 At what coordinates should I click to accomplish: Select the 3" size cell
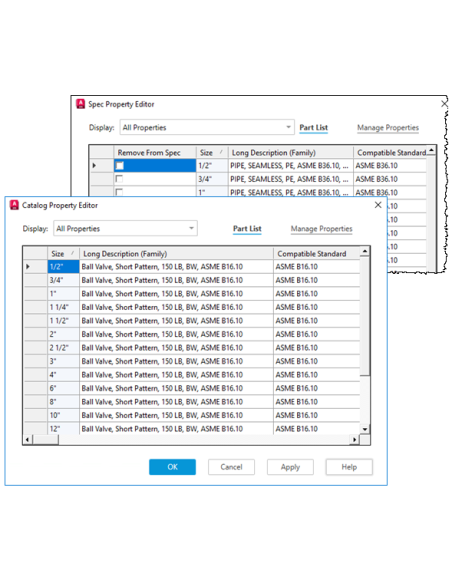pos(63,361)
